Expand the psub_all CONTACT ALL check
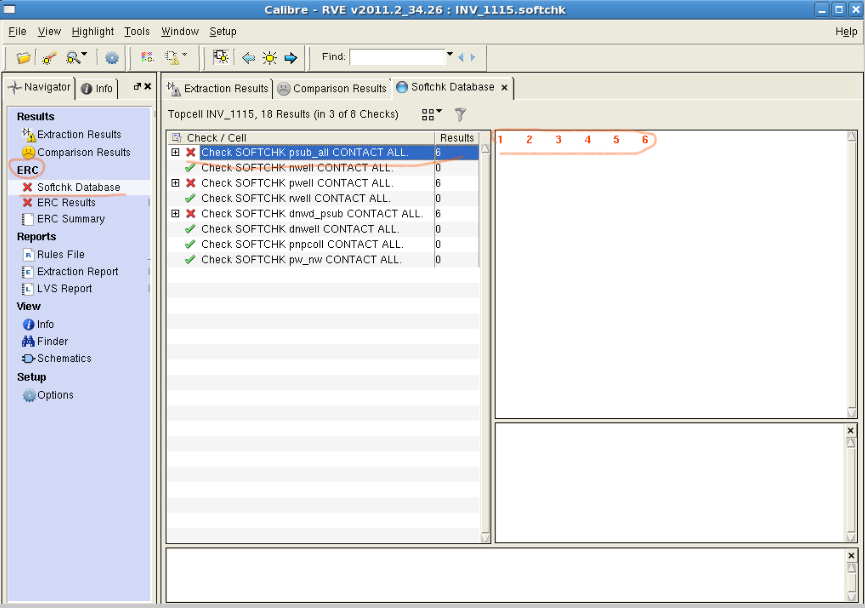Viewport: 865px width, 608px height. [175, 152]
